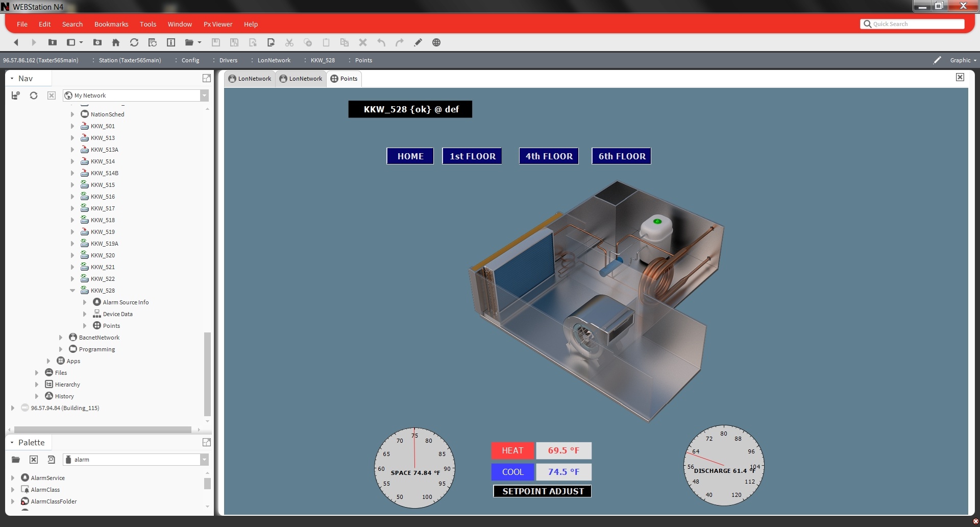Expand the KKW_501 tree node
This screenshot has height=527, width=980.
[x=72, y=126]
